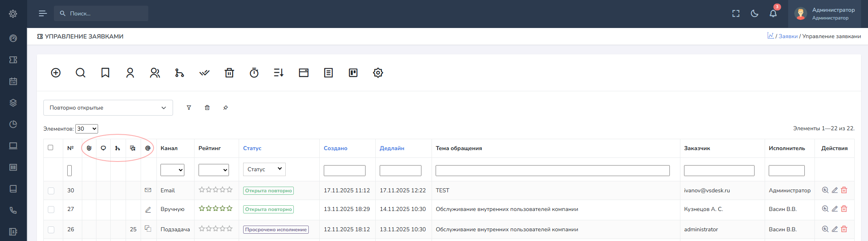
Task: Click the bookmark icon in the toolbar
Action: 105,73
